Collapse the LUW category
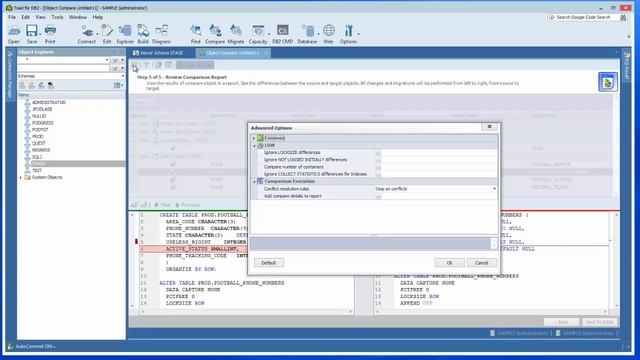 point(254,145)
